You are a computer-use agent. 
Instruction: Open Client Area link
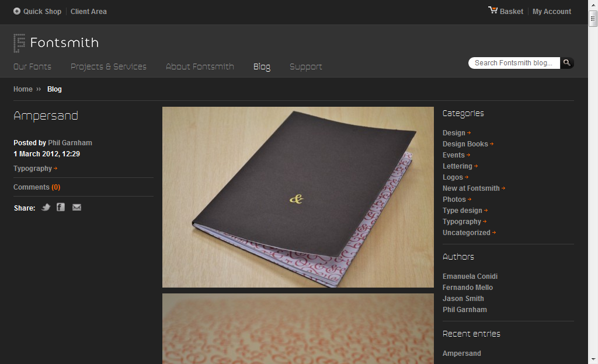[89, 12]
